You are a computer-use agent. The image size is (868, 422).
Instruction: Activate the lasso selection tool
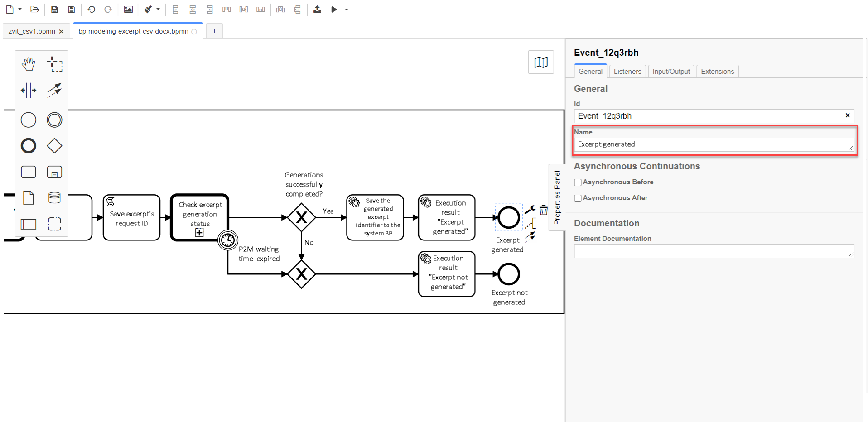coord(54,64)
